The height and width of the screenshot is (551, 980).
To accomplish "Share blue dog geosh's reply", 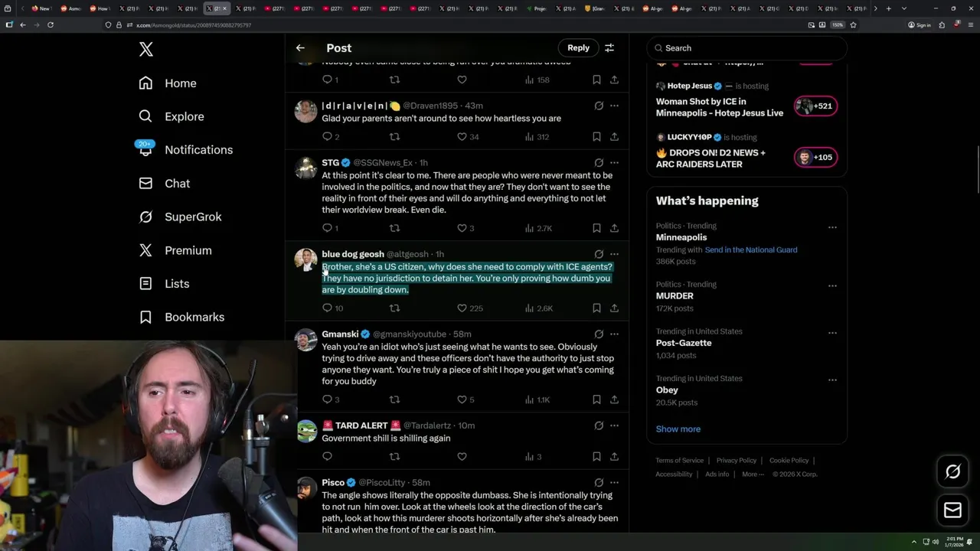I will [x=614, y=308].
